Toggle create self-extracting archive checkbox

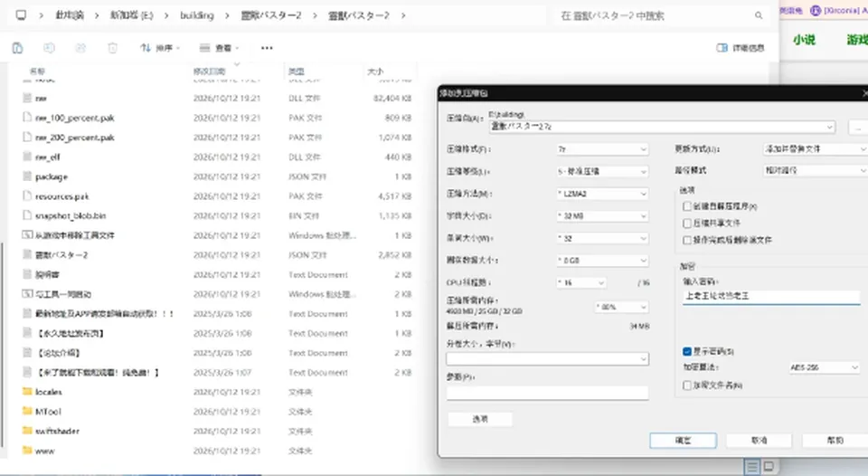(x=687, y=206)
